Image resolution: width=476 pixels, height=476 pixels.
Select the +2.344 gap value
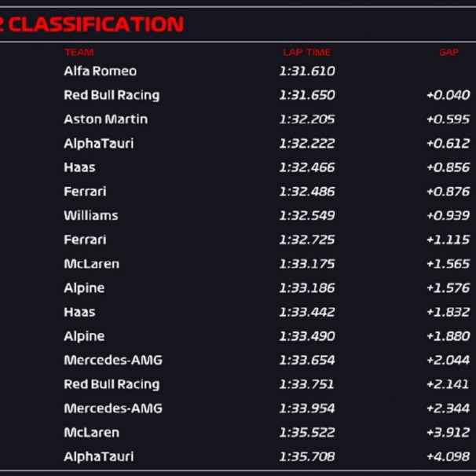point(448,408)
